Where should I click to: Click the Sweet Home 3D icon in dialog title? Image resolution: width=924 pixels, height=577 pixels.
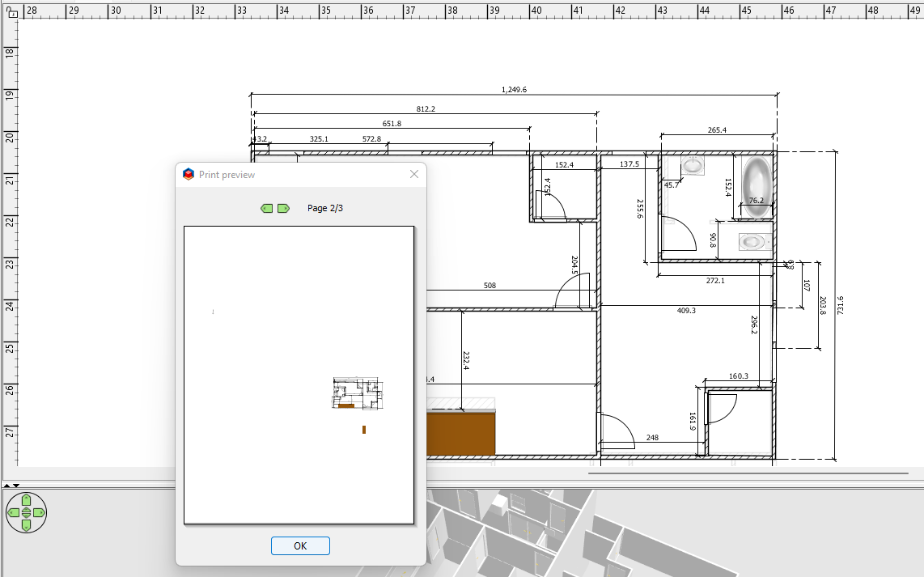189,175
